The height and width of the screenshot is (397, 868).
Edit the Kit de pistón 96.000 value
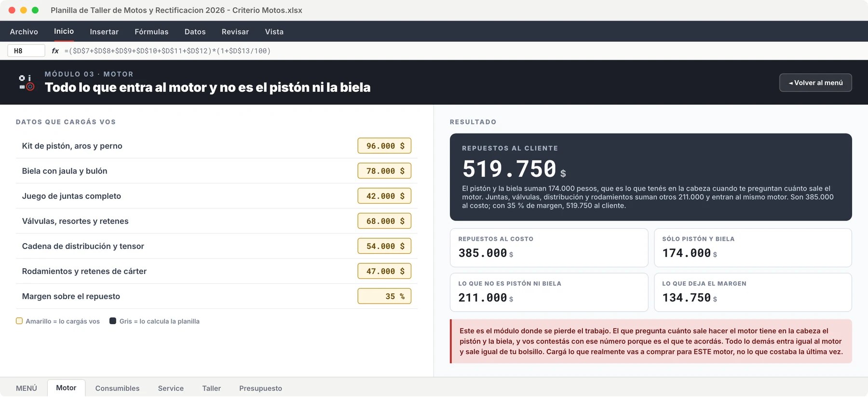point(384,146)
